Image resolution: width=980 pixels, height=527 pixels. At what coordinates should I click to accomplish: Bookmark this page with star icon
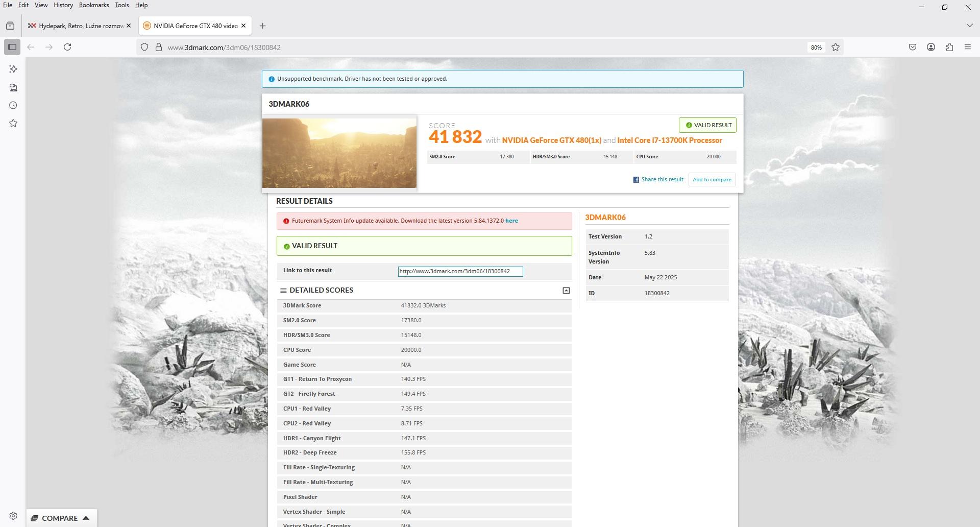[836, 47]
